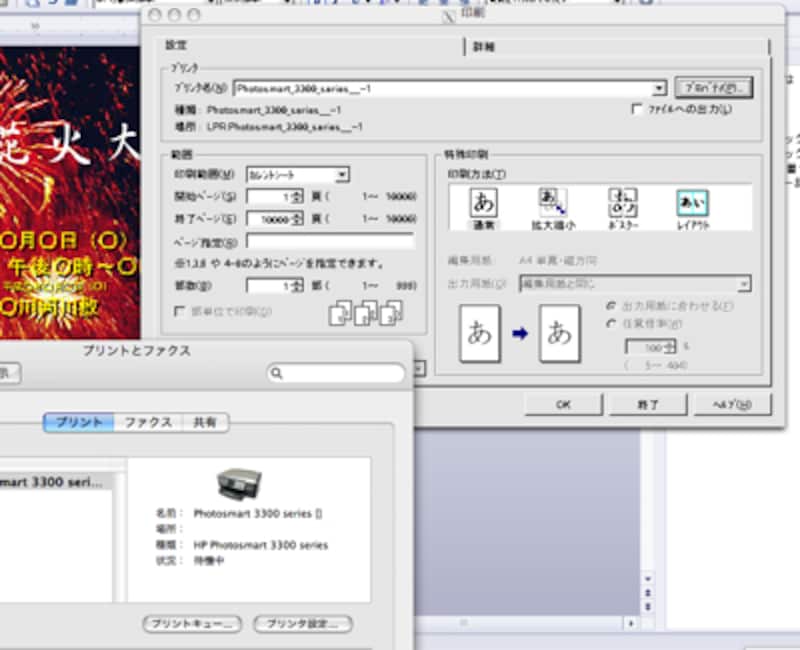Click the collate page-order icons
This screenshot has width=800, height=650.
pyautogui.click(x=366, y=313)
